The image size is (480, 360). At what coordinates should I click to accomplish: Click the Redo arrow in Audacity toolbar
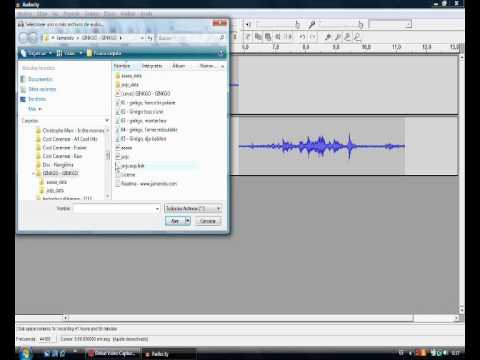pyautogui.click(x=313, y=37)
